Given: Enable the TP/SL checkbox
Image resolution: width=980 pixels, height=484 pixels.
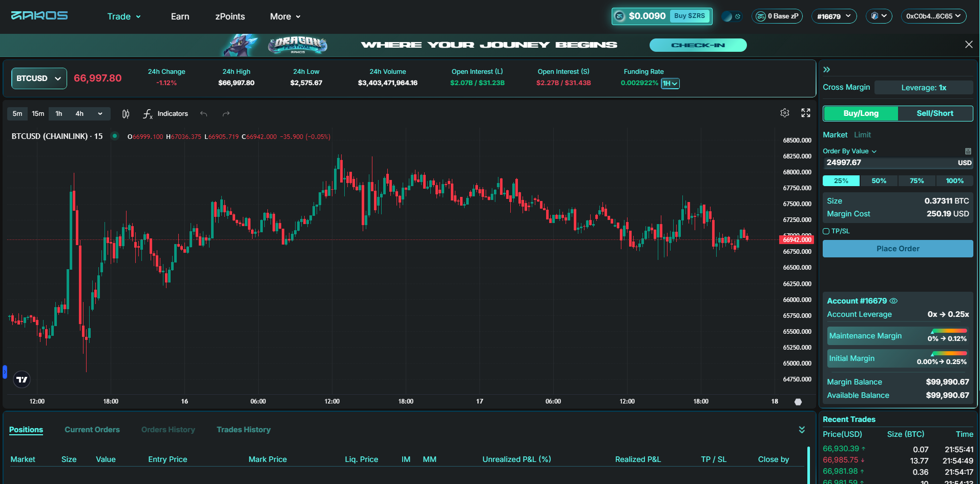Looking at the screenshot, I should 826,231.
